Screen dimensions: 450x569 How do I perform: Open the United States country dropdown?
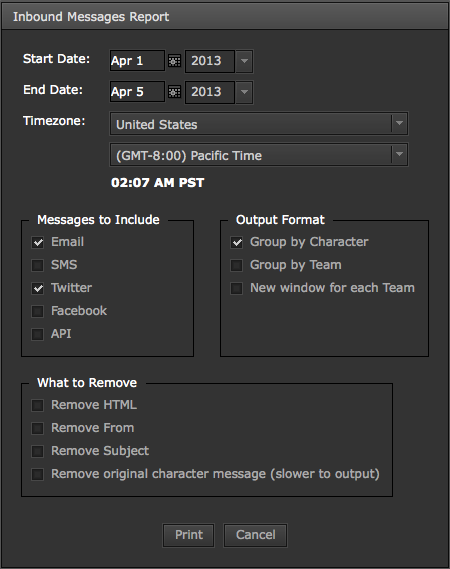[x=259, y=124]
